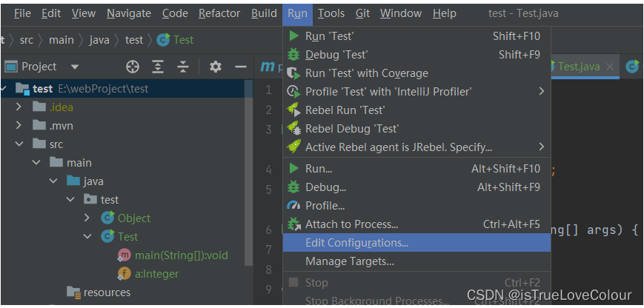Click the Maven 'm' tab icon
This screenshot has width=644, height=308.
(x=268, y=67)
